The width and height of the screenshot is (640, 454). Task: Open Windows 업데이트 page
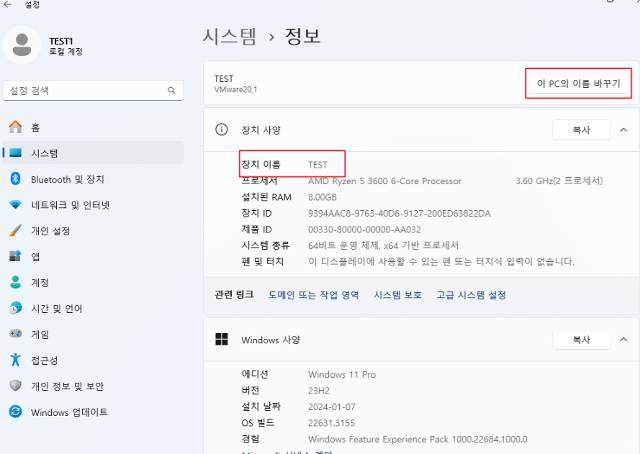tap(93, 412)
